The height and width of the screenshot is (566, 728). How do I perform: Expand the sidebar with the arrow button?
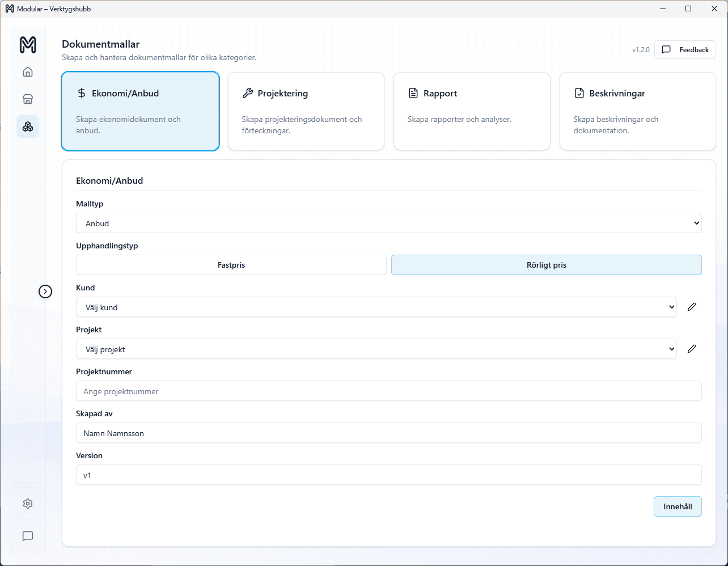point(45,292)
